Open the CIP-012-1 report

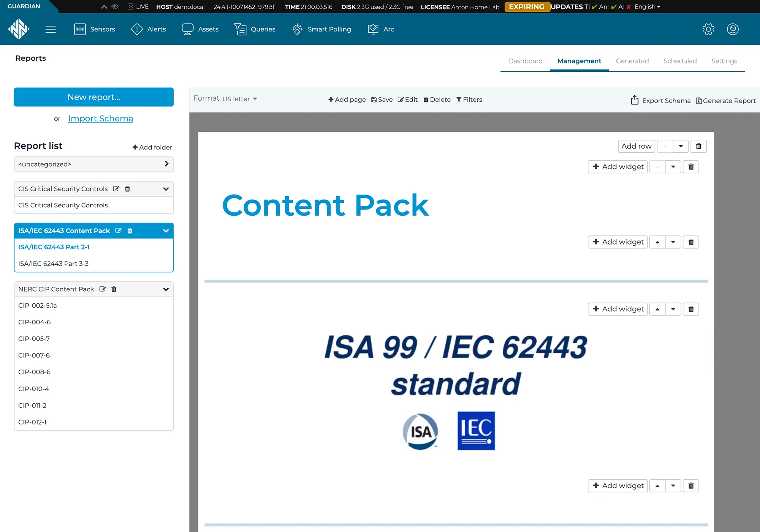[x=93, y=422]
